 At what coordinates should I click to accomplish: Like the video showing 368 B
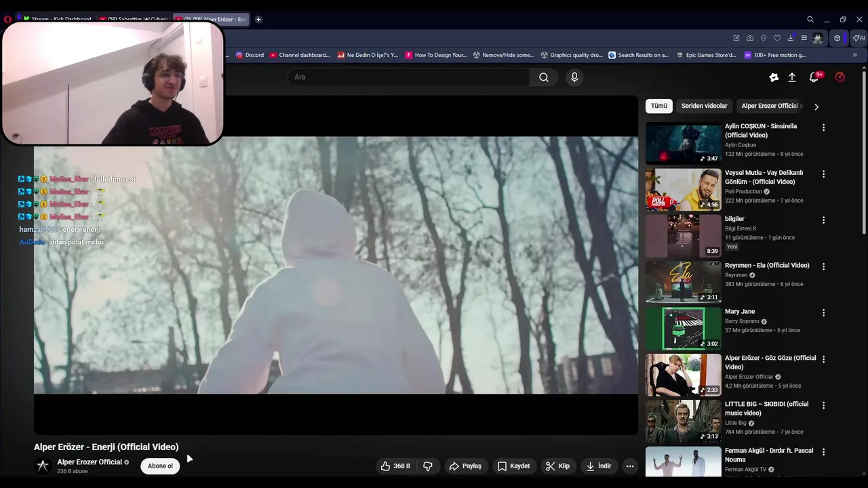pyautogui.click(x=395, y=466)
